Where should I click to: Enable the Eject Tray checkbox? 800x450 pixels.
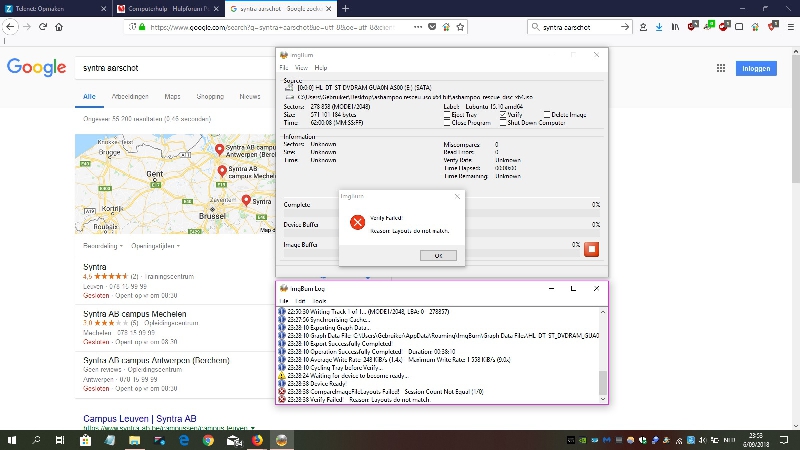[x=447, y=115]
